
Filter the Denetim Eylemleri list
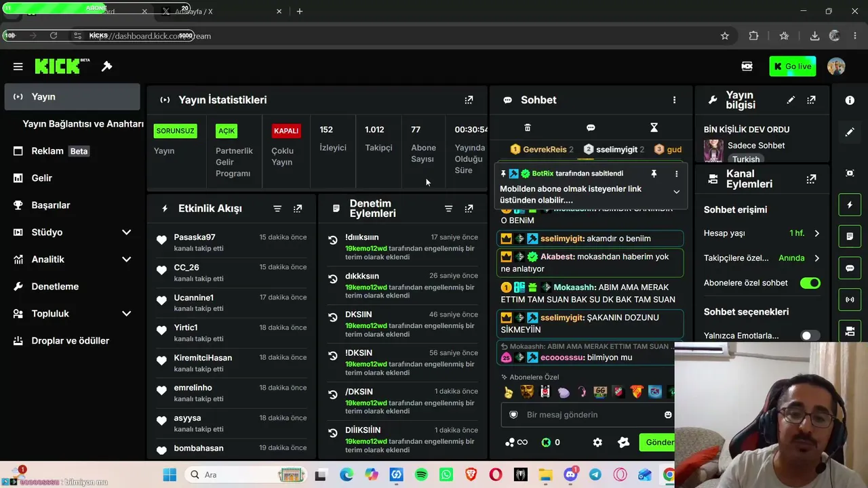coord(448,209)
